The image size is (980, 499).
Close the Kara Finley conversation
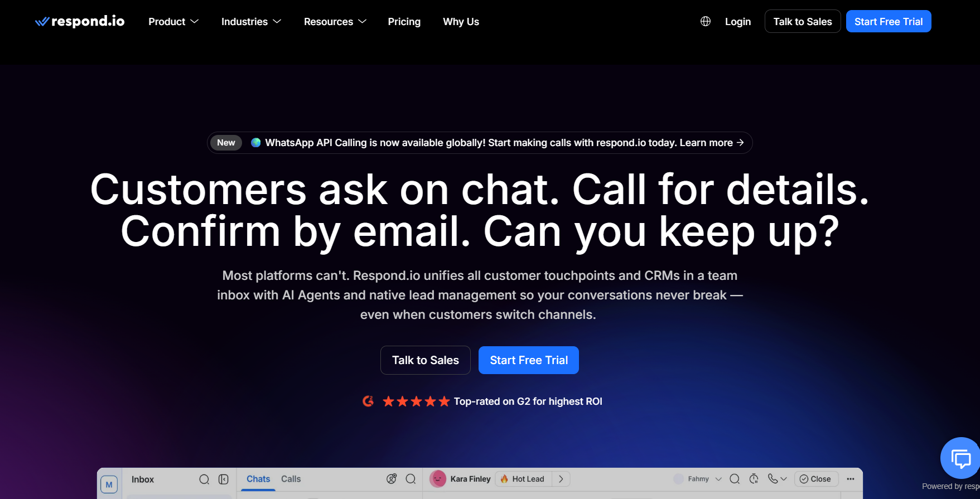point(815,479)
